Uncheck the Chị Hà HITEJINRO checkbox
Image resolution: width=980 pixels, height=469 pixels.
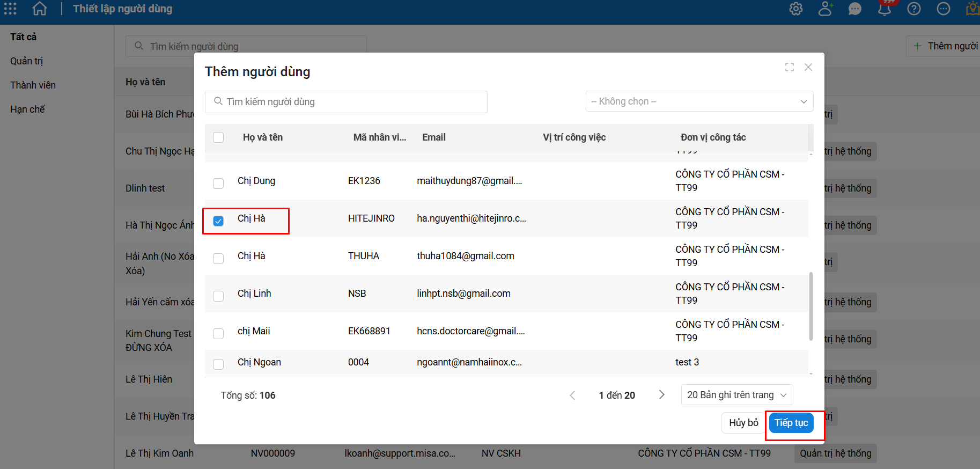[218, 221]
